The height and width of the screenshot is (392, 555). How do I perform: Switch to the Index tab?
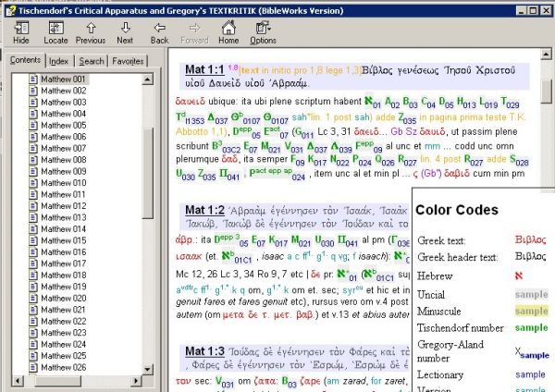pyautogui.click(x=58, y=61)
